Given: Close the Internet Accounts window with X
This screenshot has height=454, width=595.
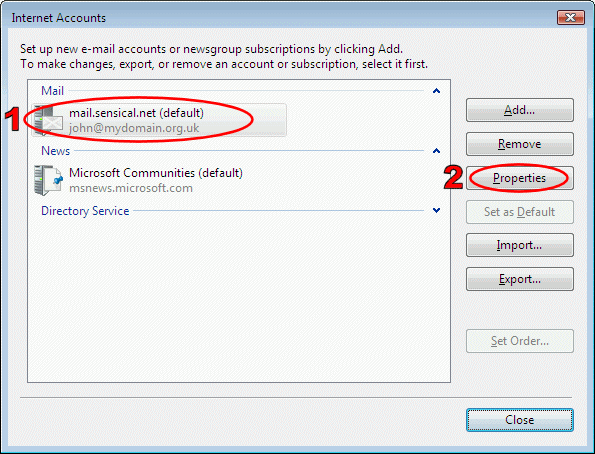Looking at the screenshot, I should [570, 17].
